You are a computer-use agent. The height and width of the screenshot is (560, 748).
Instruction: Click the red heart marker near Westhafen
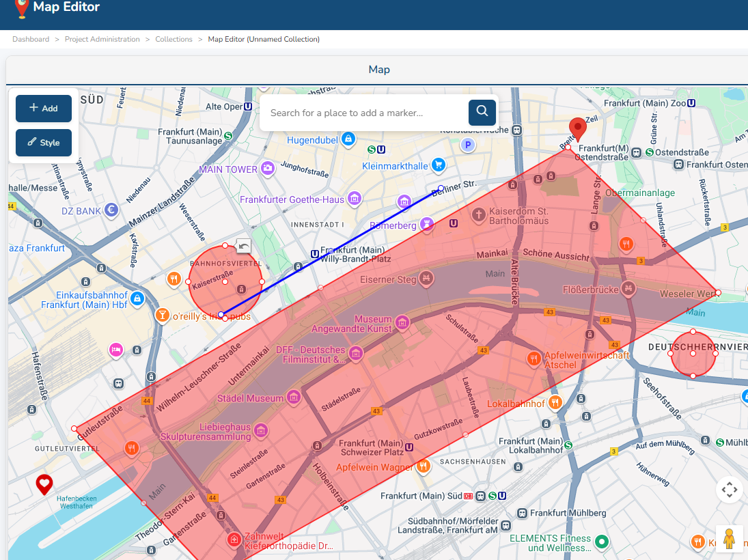[44, 485]
